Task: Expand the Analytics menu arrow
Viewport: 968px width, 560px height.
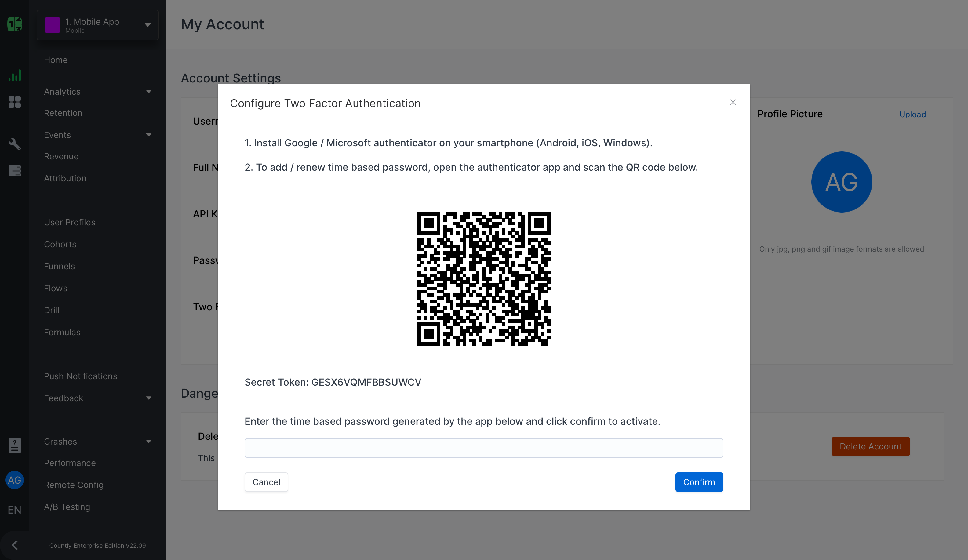Action: tap(149, 91)
